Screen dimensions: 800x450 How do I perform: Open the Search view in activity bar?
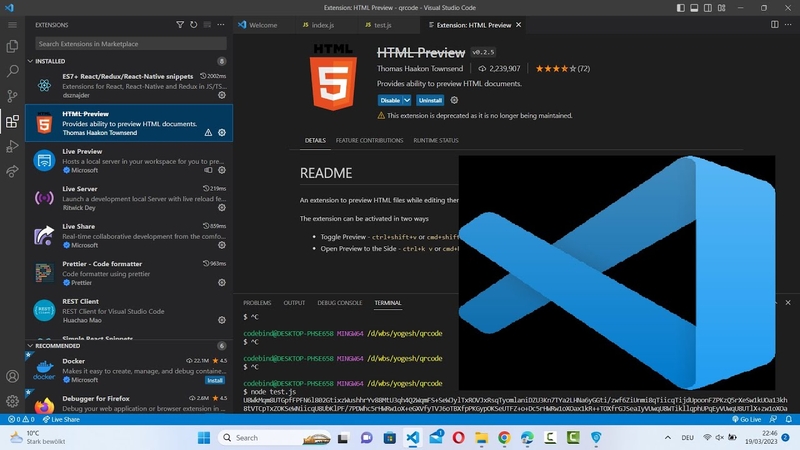[x=12, y=71]
